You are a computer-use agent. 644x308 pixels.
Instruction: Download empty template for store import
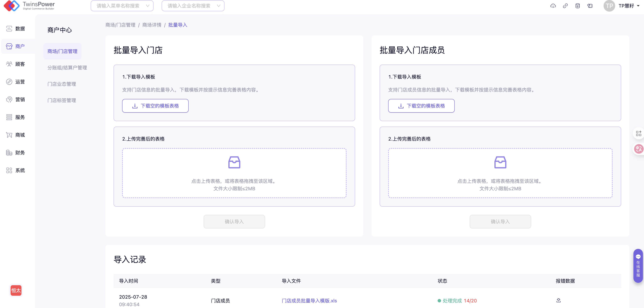click(155, 106)
